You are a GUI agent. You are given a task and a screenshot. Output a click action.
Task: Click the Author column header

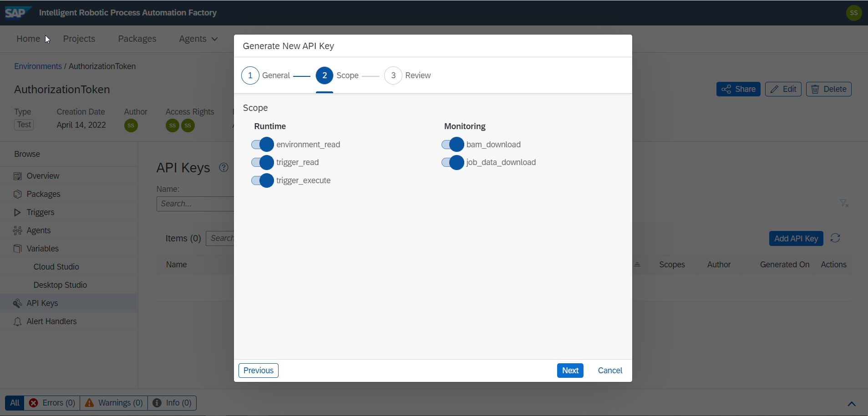tap(719, 265)
